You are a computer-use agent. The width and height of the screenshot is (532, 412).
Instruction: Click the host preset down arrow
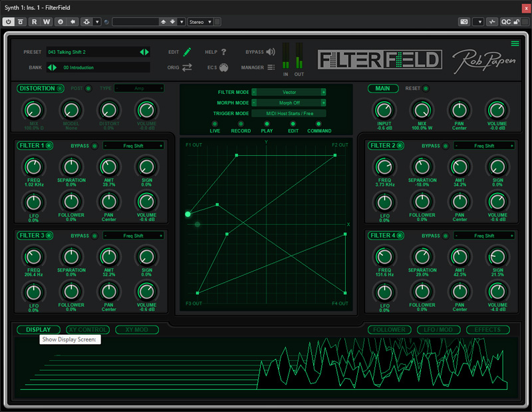(x=173, y=22)
